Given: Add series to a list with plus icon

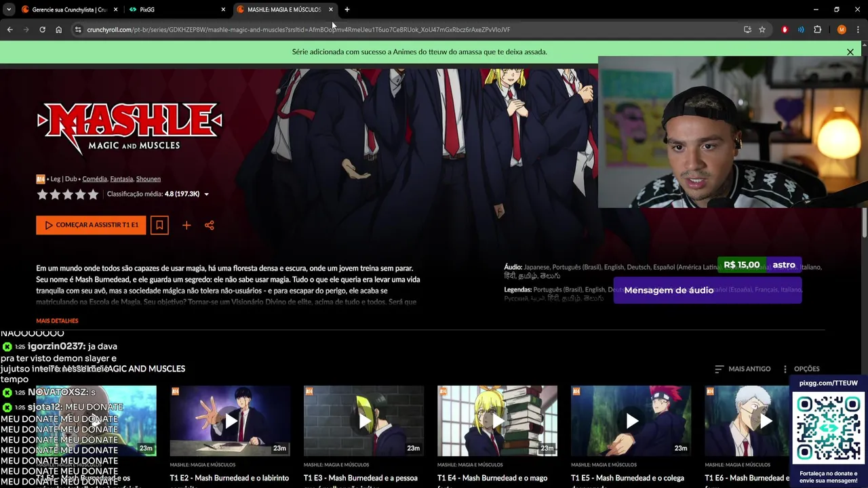Looking at the screenshot, I should point(186,225).
